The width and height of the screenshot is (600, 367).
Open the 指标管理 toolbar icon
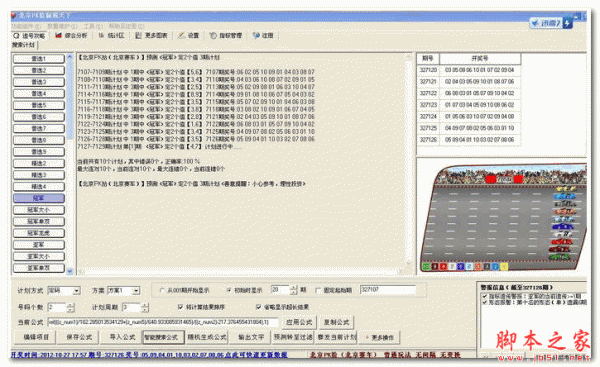tap(213, 36)
